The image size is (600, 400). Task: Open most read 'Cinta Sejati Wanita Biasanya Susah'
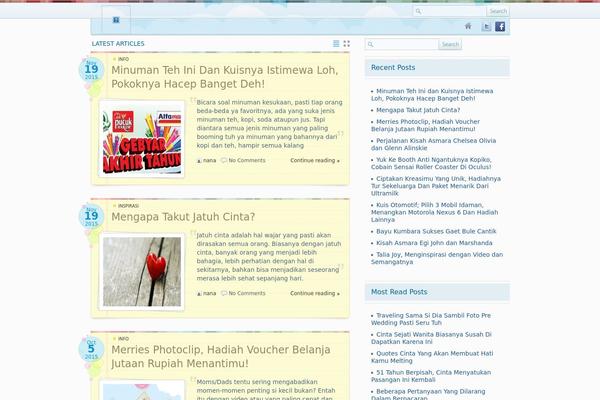point(431,338)
